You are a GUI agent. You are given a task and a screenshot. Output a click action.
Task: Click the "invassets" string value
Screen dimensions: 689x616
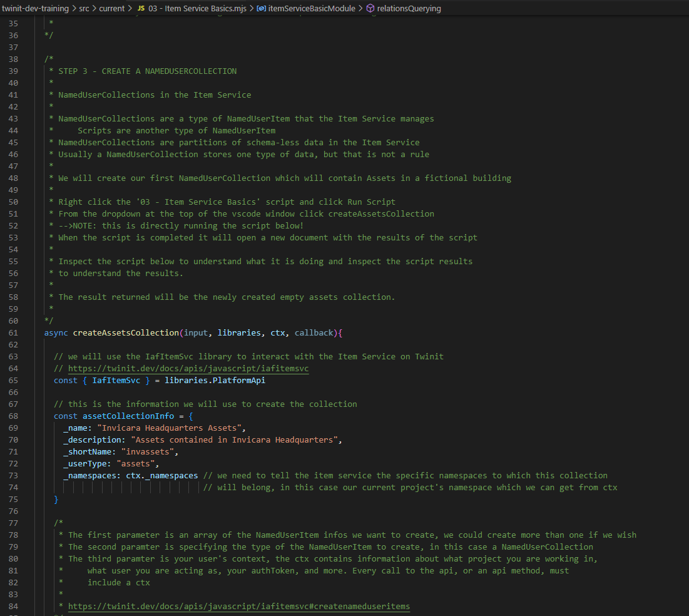148,451
